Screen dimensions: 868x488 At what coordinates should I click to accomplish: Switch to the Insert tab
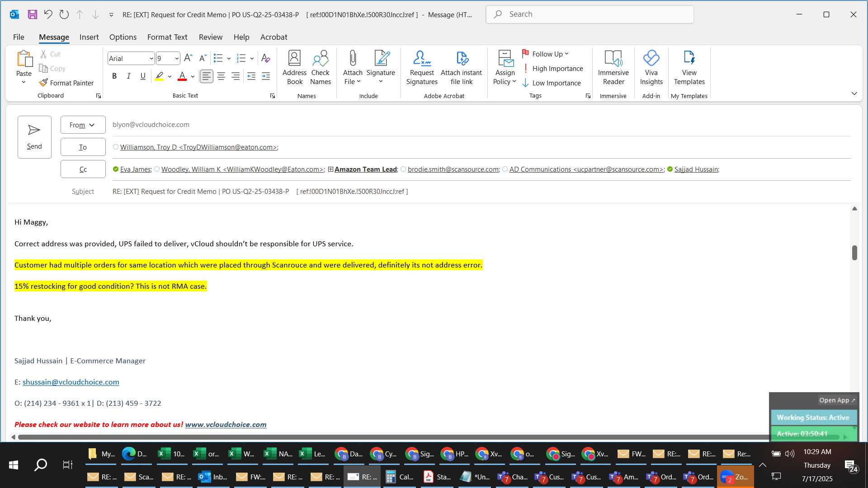pos(89,37)
